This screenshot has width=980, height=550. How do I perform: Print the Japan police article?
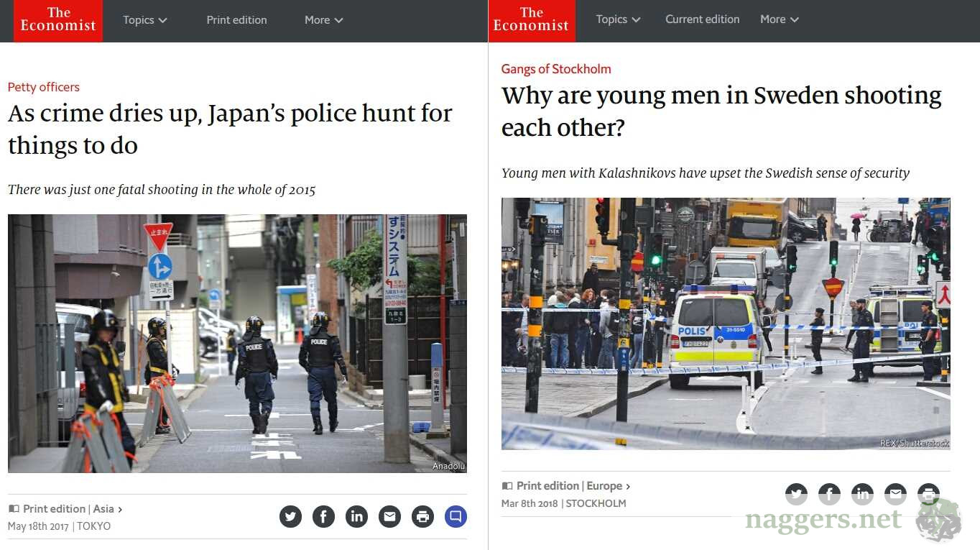pyautogui.click(x=422, y=516)
